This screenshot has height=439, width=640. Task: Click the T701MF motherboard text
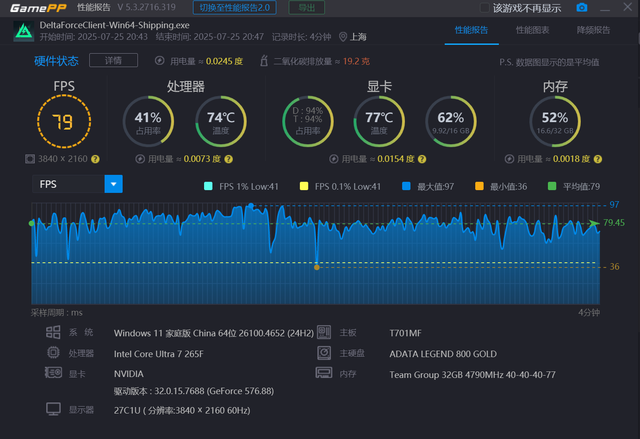[x=405, y=333]
